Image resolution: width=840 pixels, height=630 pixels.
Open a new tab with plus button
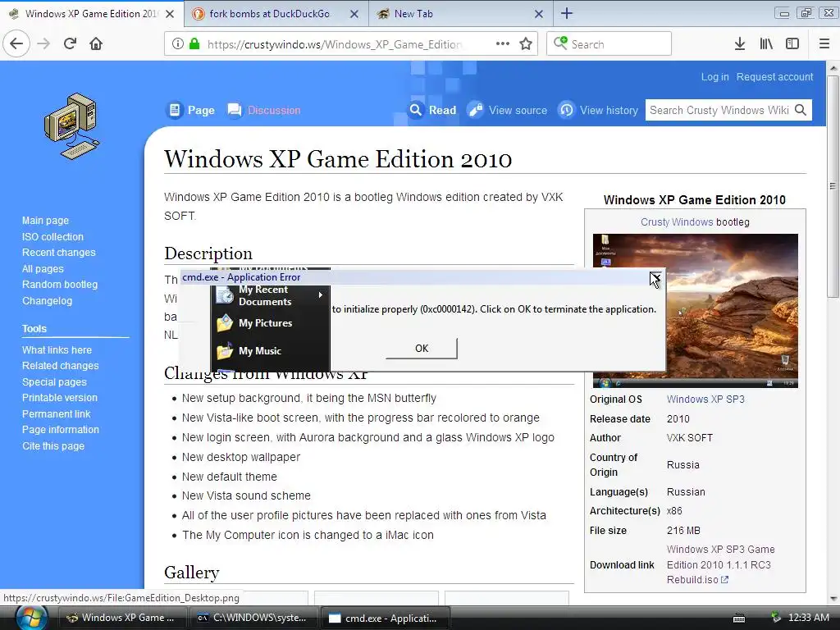point(567,14)
